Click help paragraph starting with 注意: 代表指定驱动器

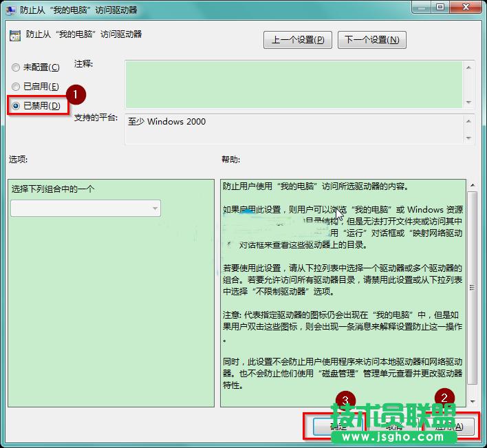[343, 327]
